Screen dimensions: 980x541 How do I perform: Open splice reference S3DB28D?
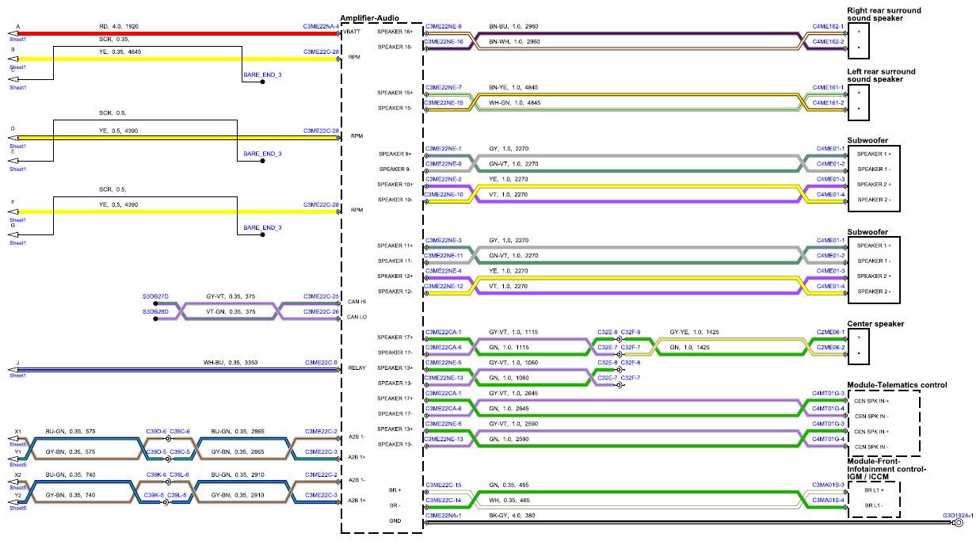(155, 311)
